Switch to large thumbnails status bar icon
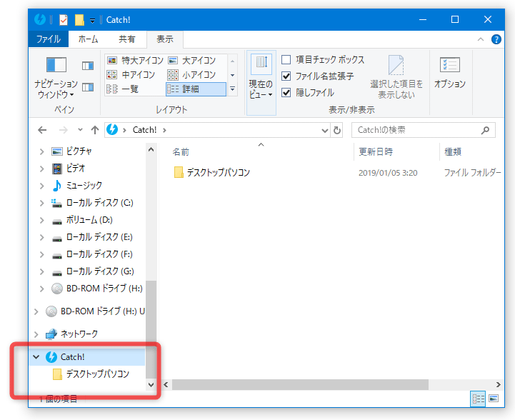The image size is (515, 420). 494,399
